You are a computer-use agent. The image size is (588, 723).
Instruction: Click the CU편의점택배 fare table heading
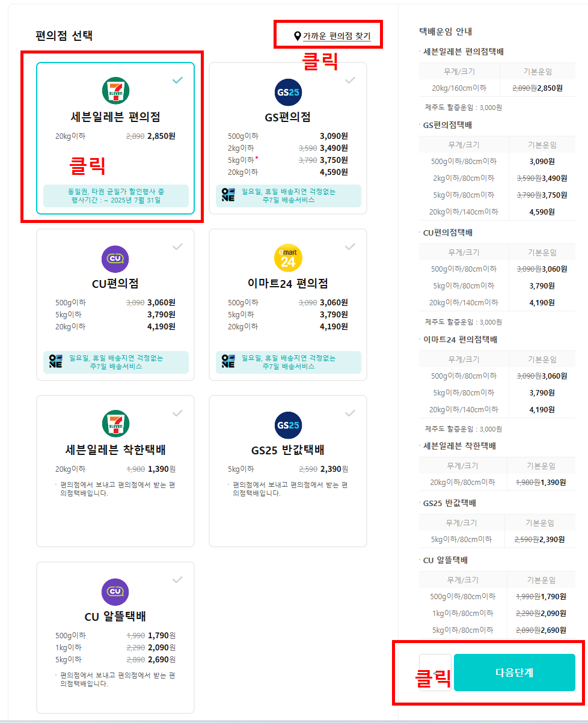448,232
